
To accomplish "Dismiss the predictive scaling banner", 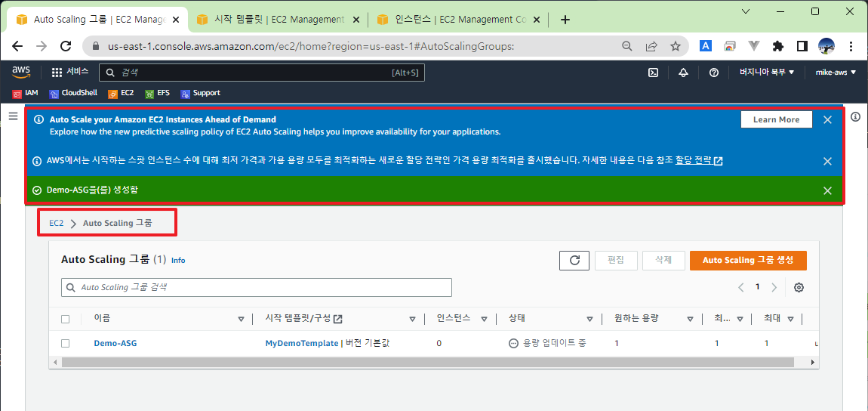I will [827, 119].
